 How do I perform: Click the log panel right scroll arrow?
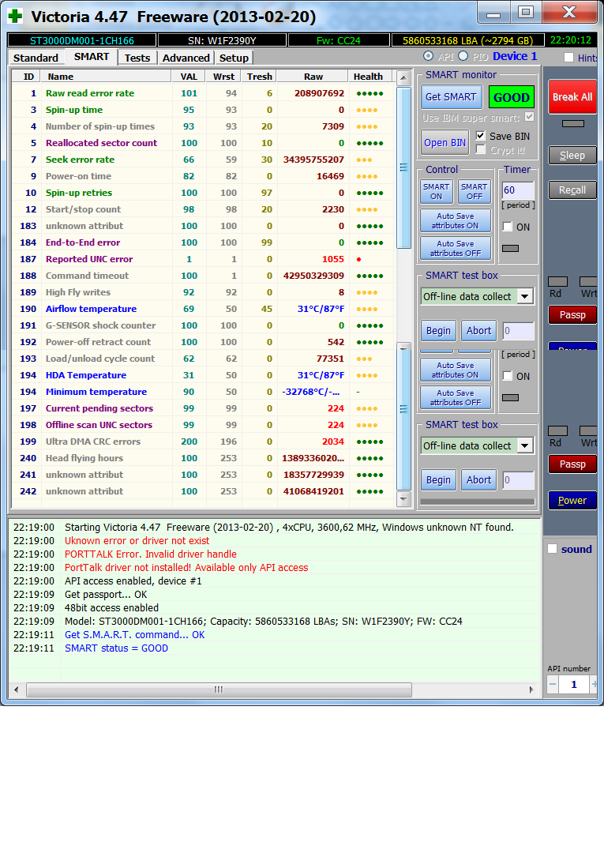[531, 690]
